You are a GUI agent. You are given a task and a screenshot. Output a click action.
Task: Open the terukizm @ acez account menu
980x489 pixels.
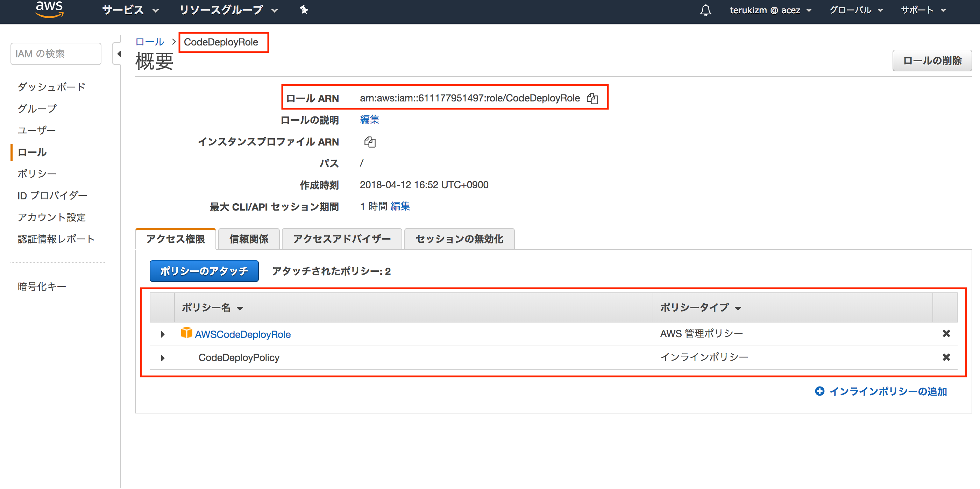click(x=770, y=10)
